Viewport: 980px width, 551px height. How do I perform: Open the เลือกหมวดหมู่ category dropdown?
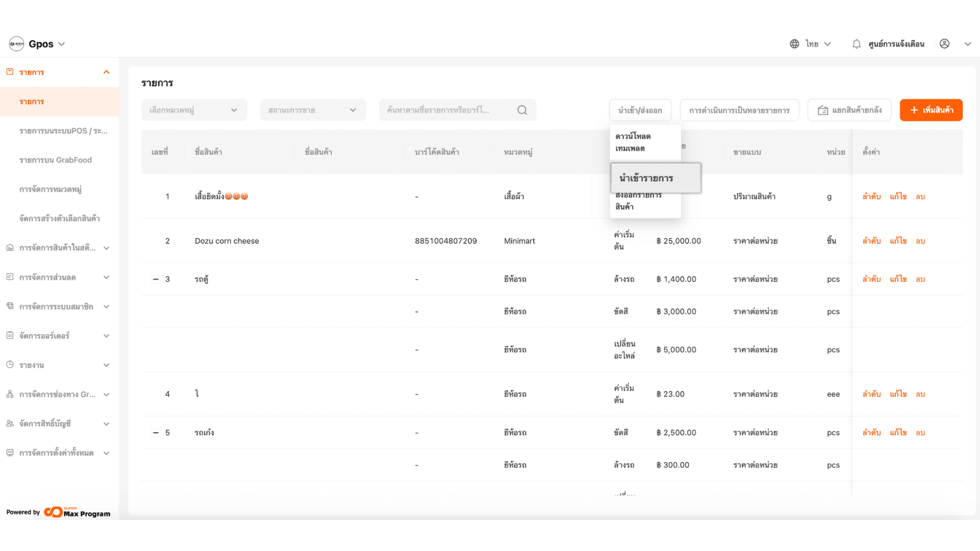(194, 110)
